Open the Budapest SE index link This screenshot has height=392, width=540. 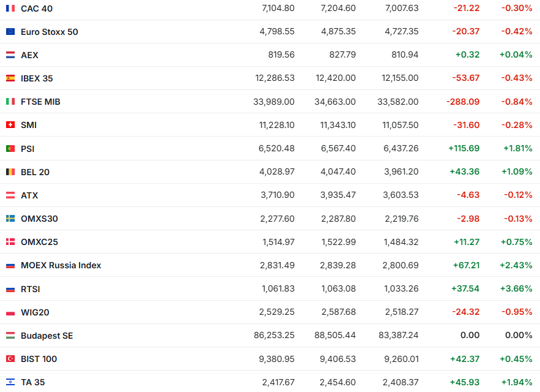47,336
